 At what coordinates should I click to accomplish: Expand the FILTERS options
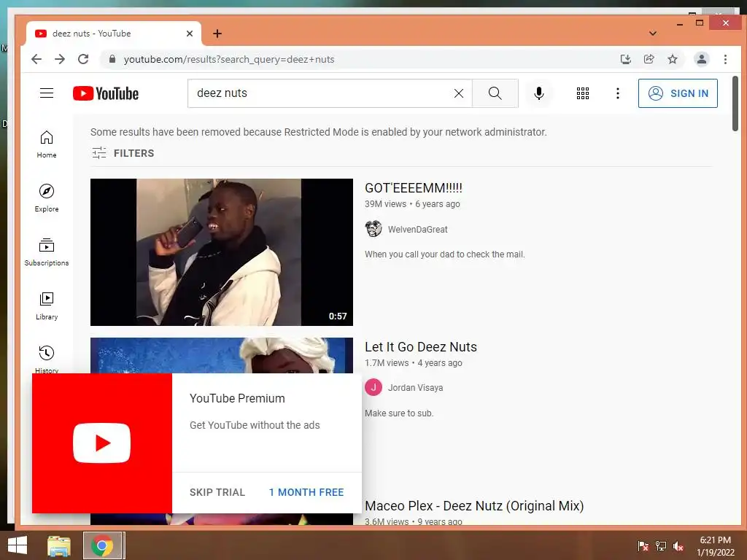point(123,153)
